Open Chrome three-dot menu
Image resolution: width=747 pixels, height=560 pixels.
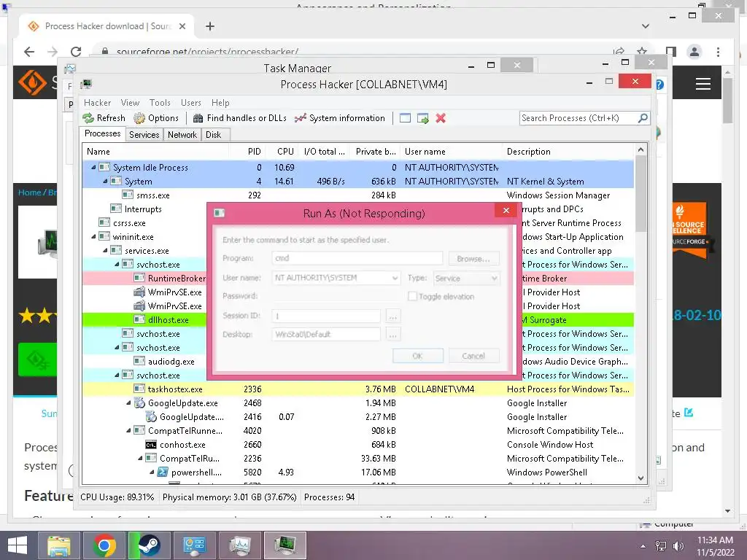(x=718, y=52)
